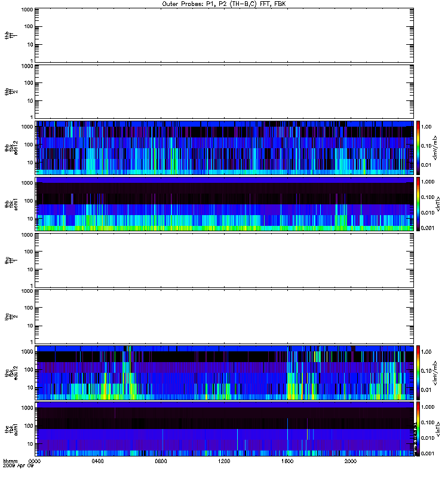Screen dimensions: 448x478
Task: Click the <|nT|> unit label beside thb scm1
Action: pos(438,204)
